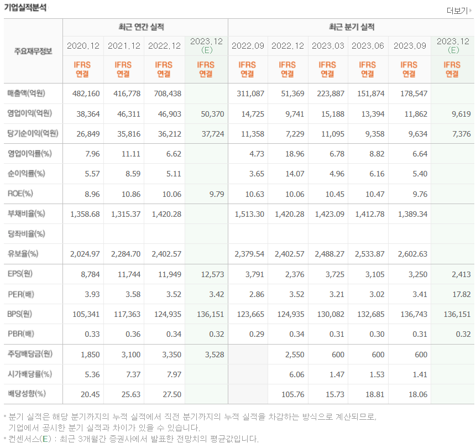Click the PER value 2.86
Viewport: 476px width, 448px height.
(x=257, y=294)
